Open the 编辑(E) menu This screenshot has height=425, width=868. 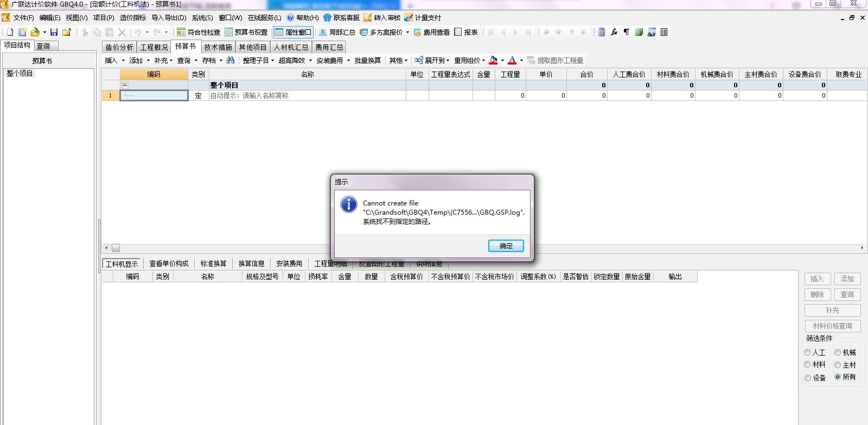50,18
